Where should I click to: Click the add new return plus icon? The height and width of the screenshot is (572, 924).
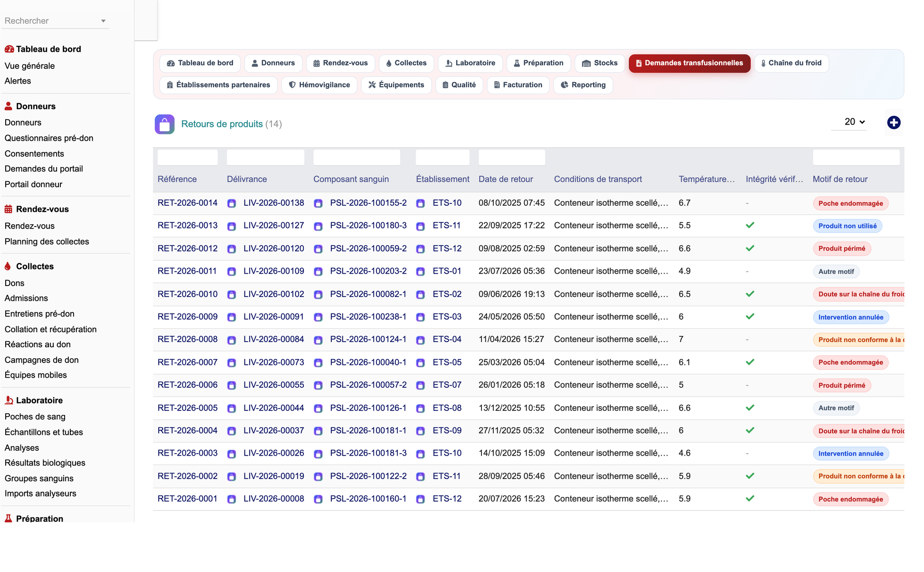[894, 123]
